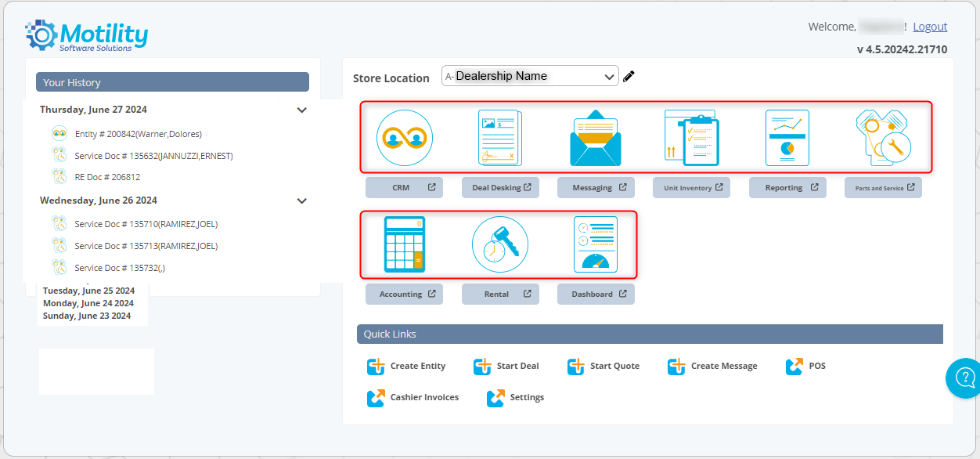Click the Rental button
The width and height of the screenshot is (980, 459).
[x=500, y=294]
